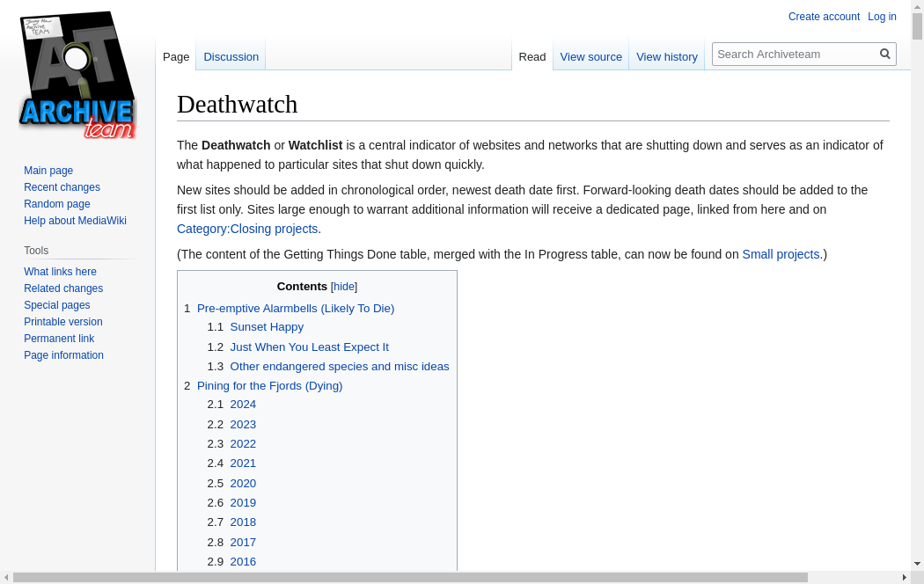The width and height of the screenshot is (924, 584).
Task: Jump to Pre-emptive Alarmbells section
Action: click(x=296, y=308)
